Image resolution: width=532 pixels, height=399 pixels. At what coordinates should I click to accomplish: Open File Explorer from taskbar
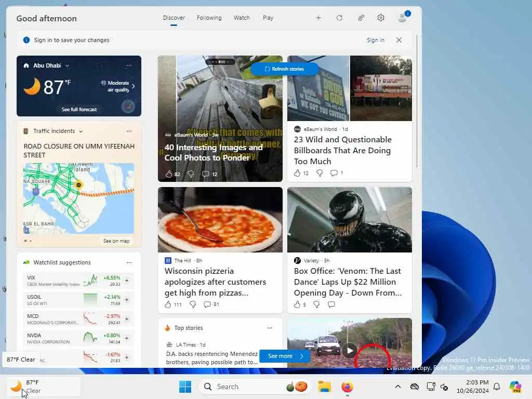[324, 387]
